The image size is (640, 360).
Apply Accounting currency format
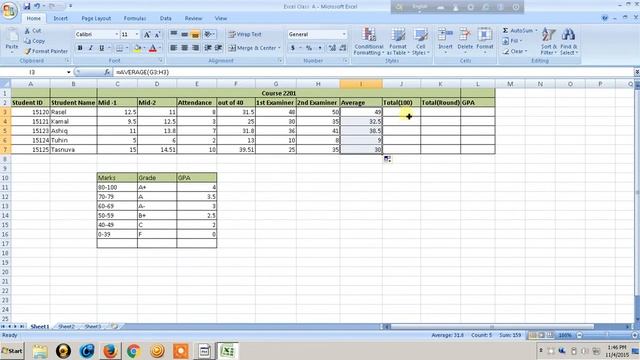(x=293, y=48)
